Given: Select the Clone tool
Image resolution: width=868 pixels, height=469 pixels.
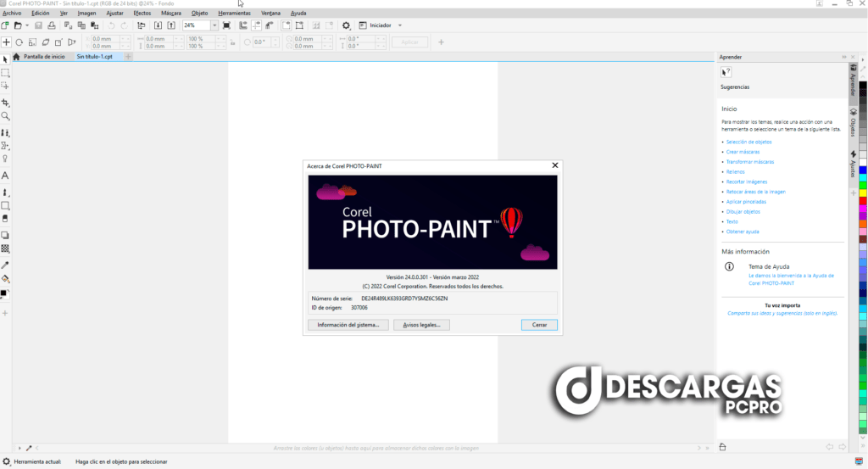Looking at the screenshot, I should coord(5,133).
